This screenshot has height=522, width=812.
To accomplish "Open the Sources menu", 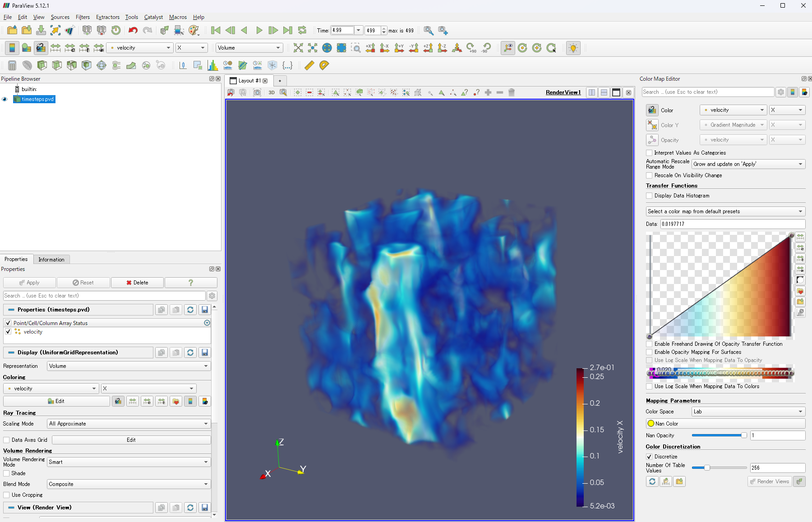I will point(60,17).
